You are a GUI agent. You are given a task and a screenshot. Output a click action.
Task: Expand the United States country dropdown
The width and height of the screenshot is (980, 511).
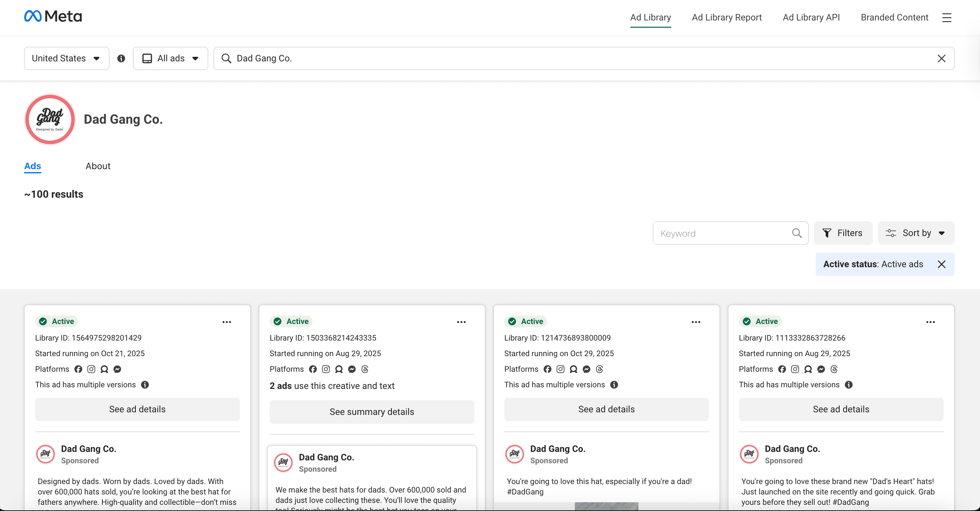pyautogui.click(x=67, y=58)
